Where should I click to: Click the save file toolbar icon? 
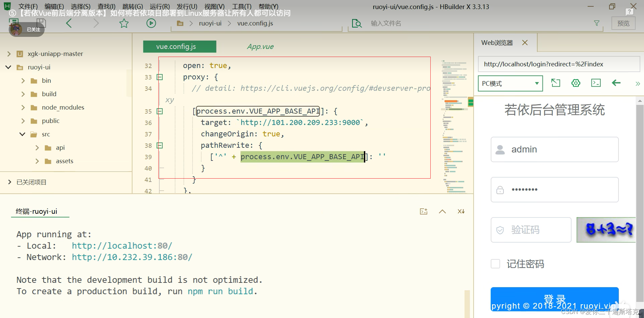pyautogui.click(x=41, y=23)
